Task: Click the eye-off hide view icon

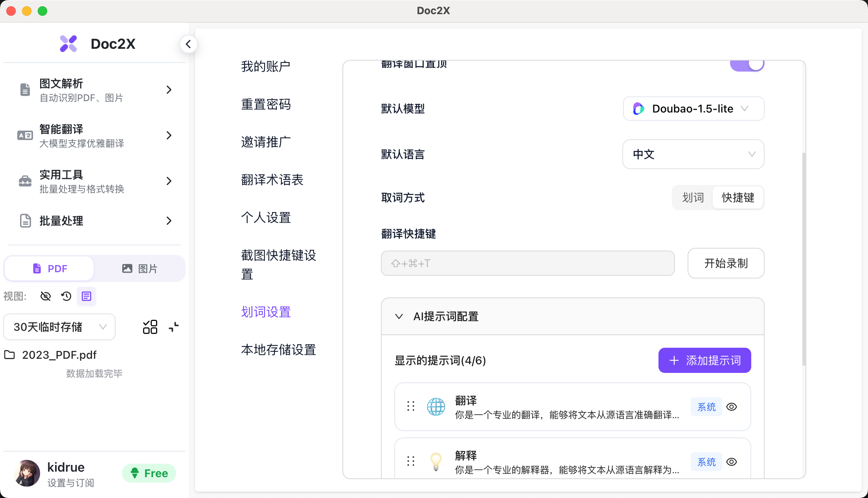Action: [45, 296]
